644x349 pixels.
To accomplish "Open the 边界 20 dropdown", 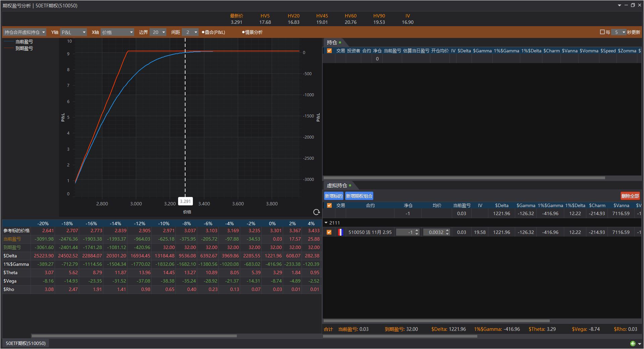I will click(x=158, y=32).
